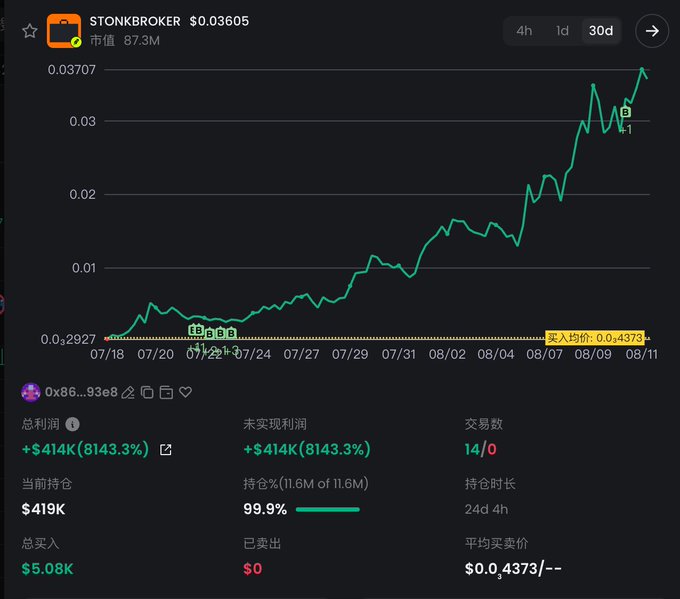Click unrealized profit value under 未实现利润
680x599 pixels.
[x=307, y=449]
